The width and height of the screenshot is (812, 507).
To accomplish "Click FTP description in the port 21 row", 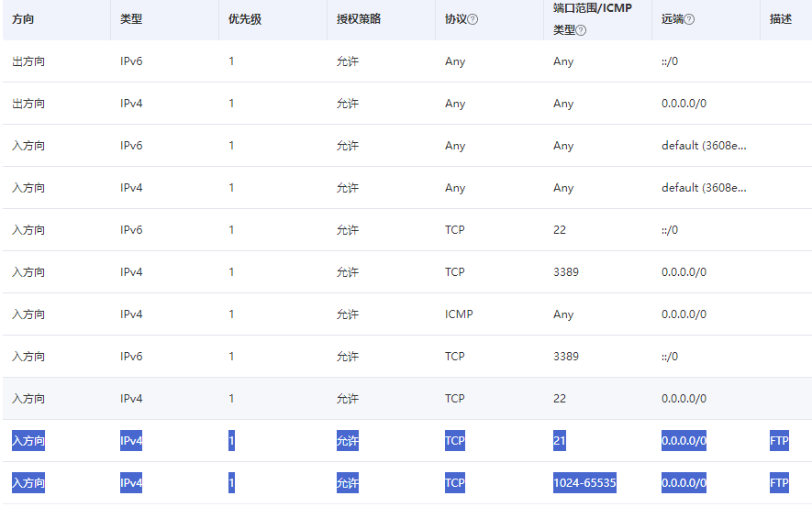I will pos(779,441).
